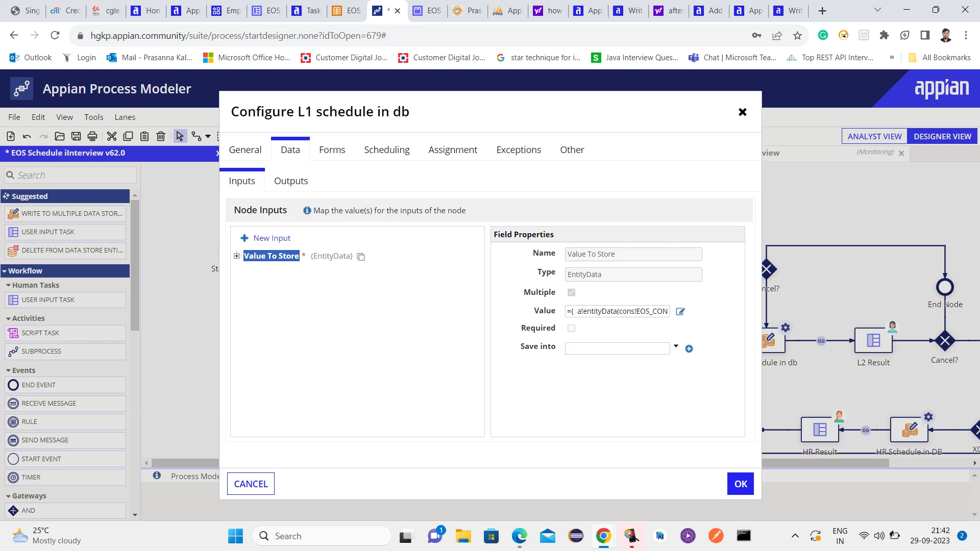Click the Save into input field

(617, 348)
